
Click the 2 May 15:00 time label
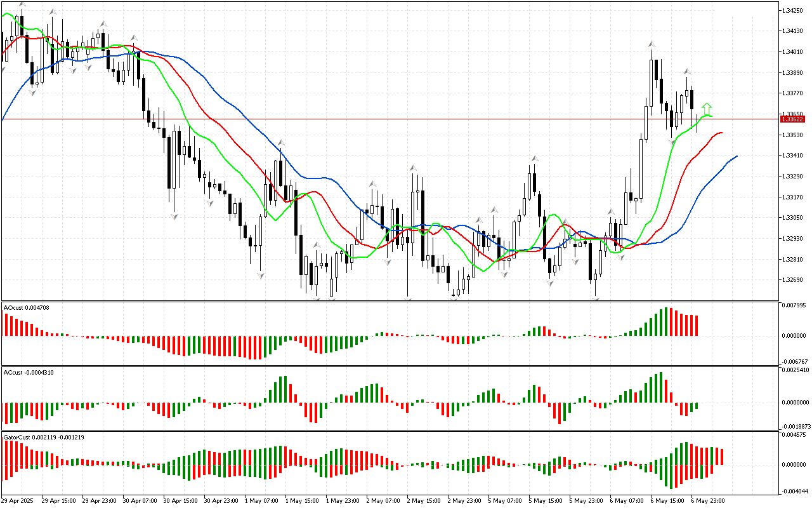pos(425,500)
